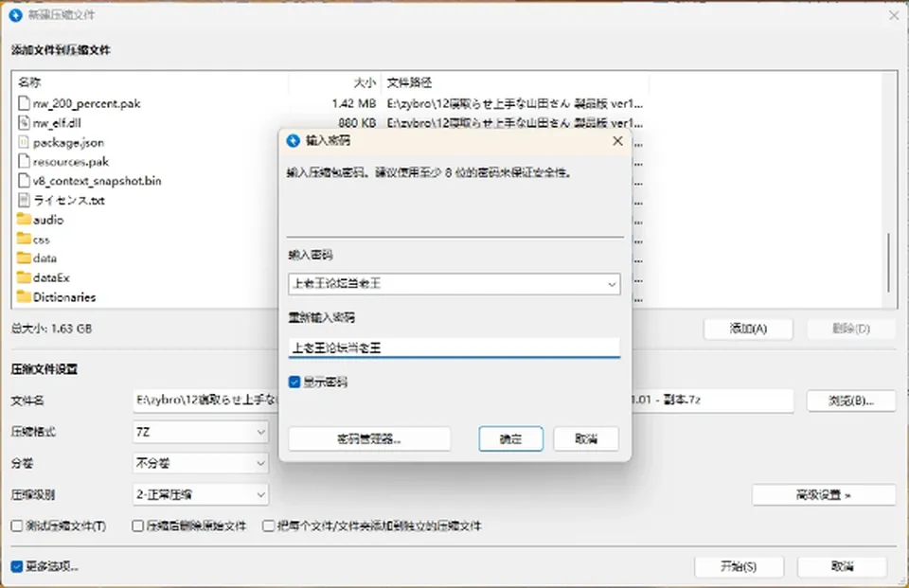This screenshot has height=588, width=909.
Task: Click the 确定 button in password dialog
Action: 510,439
